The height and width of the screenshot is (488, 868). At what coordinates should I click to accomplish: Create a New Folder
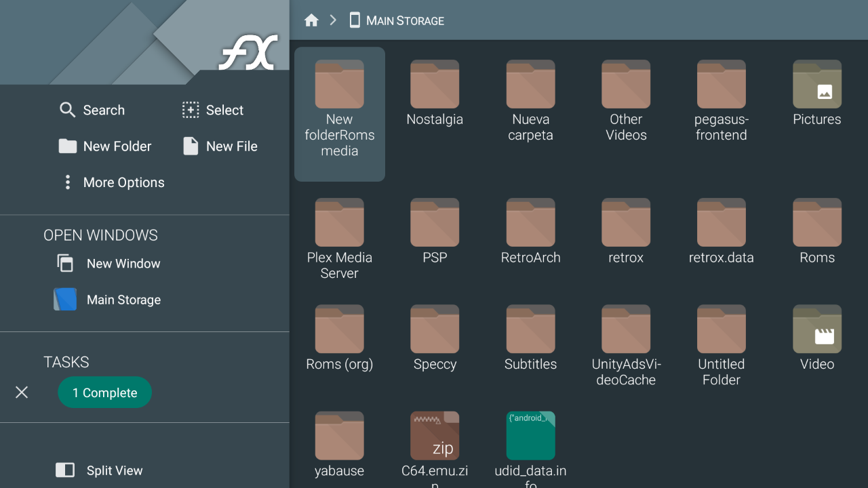click(x=105, y=146)
